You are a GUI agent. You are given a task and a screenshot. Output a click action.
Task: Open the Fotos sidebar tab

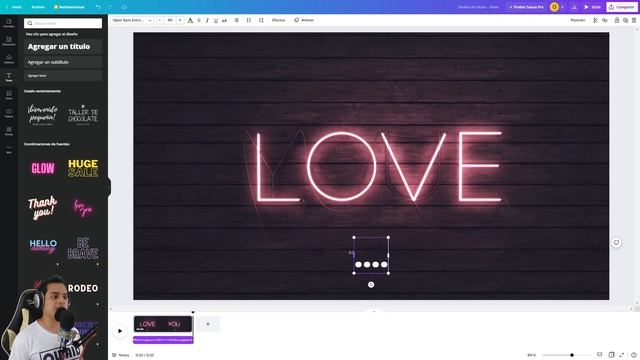tap(9, 95)
